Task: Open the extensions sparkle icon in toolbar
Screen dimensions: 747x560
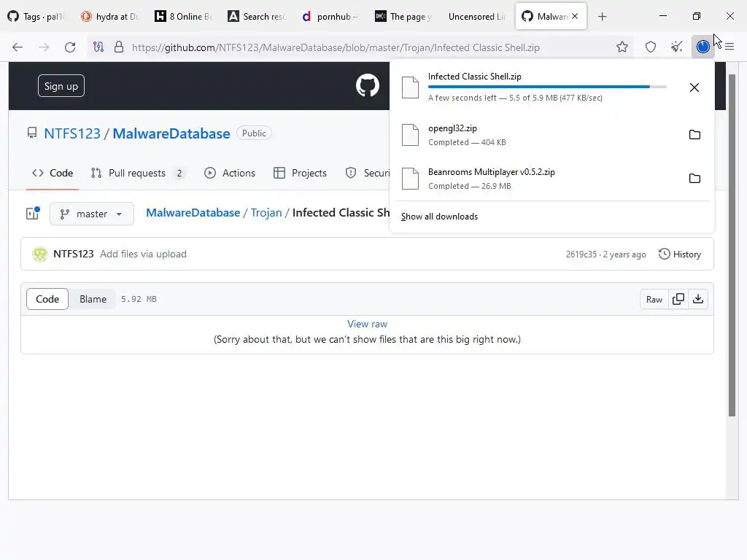Action: 676,47
